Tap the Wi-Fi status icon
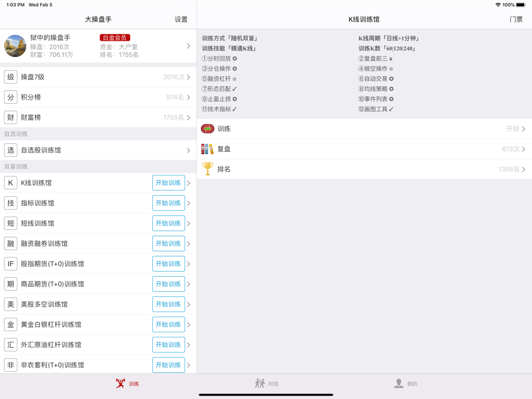Image resolution: width=532 pixels, height=399 pixels. tap(498, 4)
